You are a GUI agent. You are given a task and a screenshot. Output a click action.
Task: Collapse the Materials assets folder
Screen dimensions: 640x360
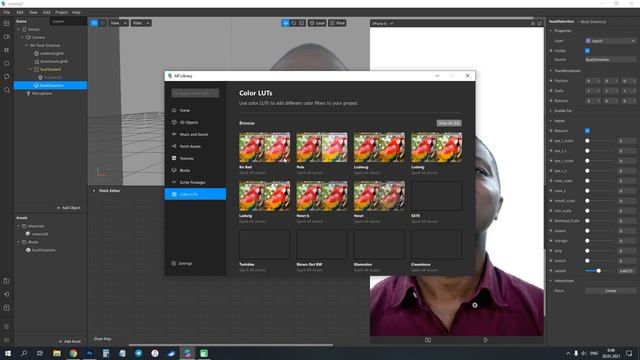[x=18, y=226]
